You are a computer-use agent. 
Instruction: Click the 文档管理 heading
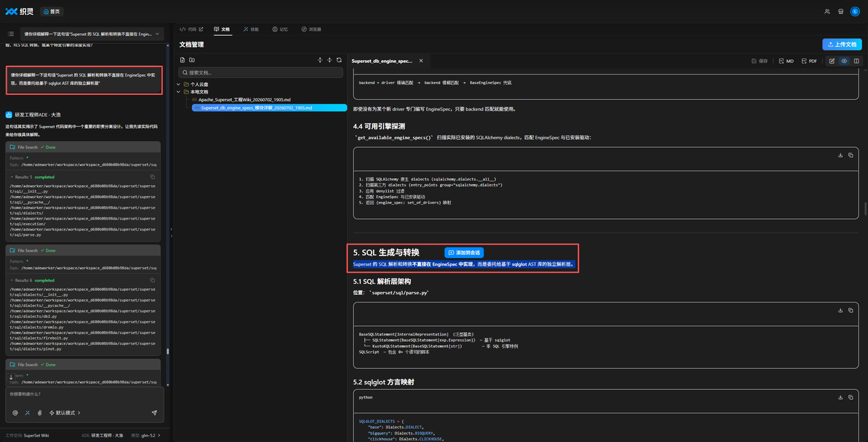191,44
